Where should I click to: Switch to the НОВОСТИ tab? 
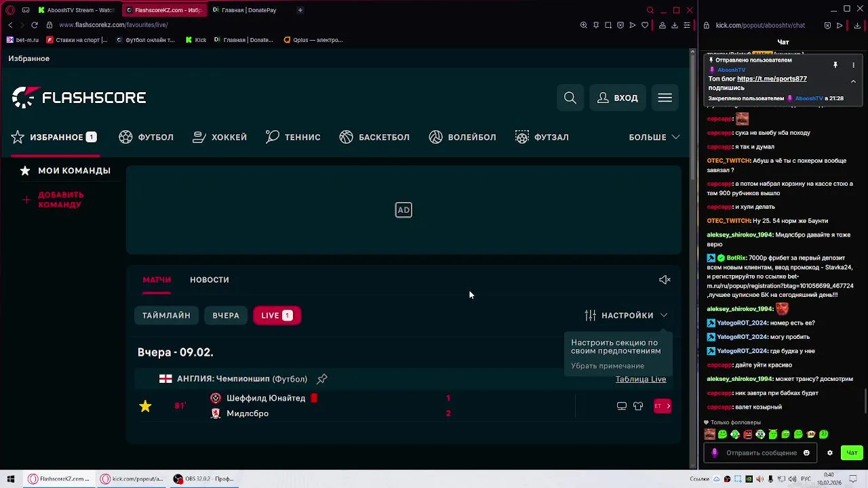209,280
